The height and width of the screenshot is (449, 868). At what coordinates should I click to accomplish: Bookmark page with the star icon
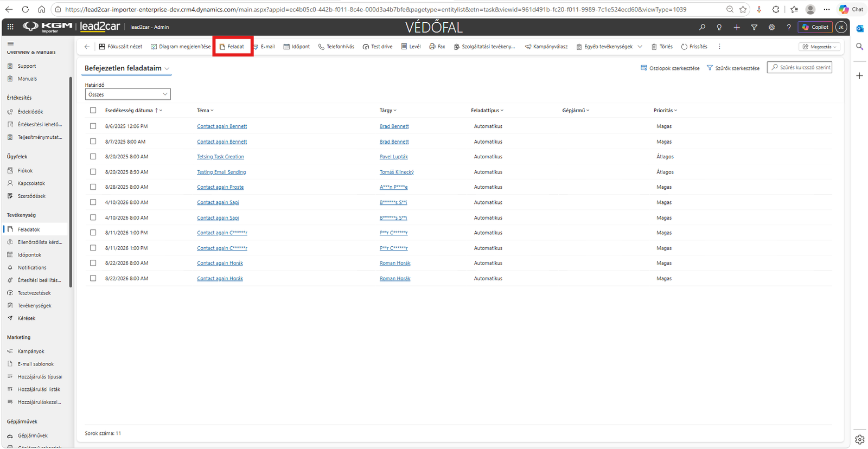[743, 9]
